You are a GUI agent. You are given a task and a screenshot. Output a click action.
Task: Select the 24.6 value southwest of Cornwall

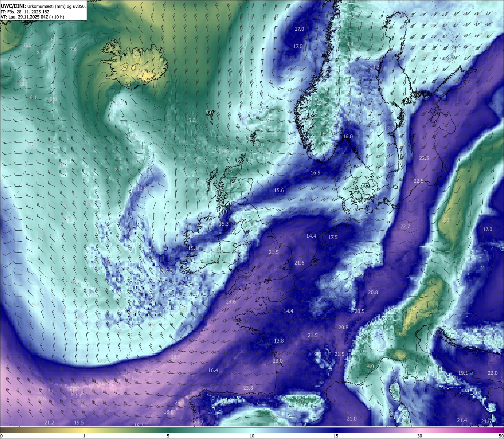[231, 302]
